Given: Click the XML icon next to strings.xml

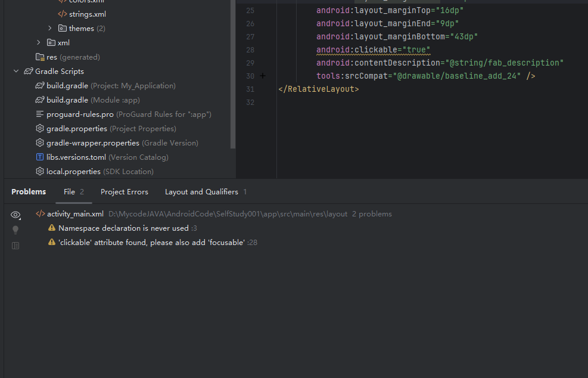Looking at the screenshot, I should point(63,14).
